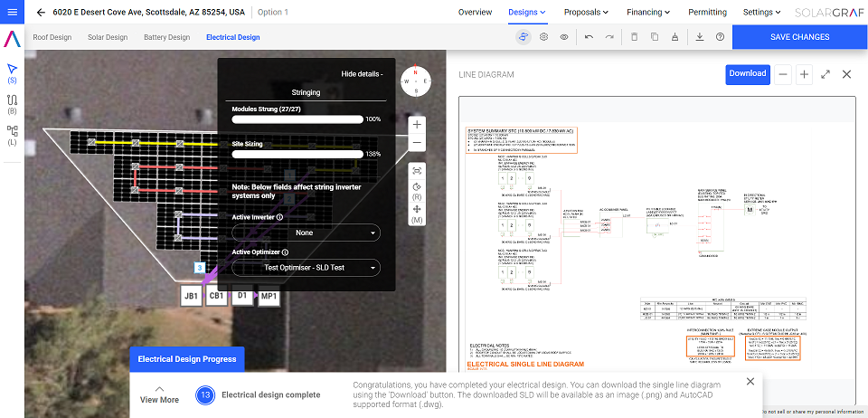Switch to the Solar Design tab
This screenshot has width=868, height=418.
tap(108, 37)
